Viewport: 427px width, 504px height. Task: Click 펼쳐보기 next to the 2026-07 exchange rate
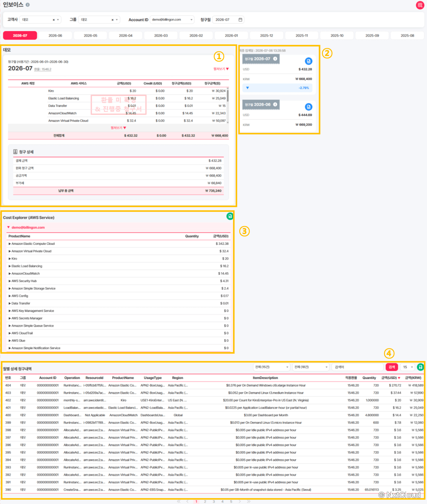[221, 69]
